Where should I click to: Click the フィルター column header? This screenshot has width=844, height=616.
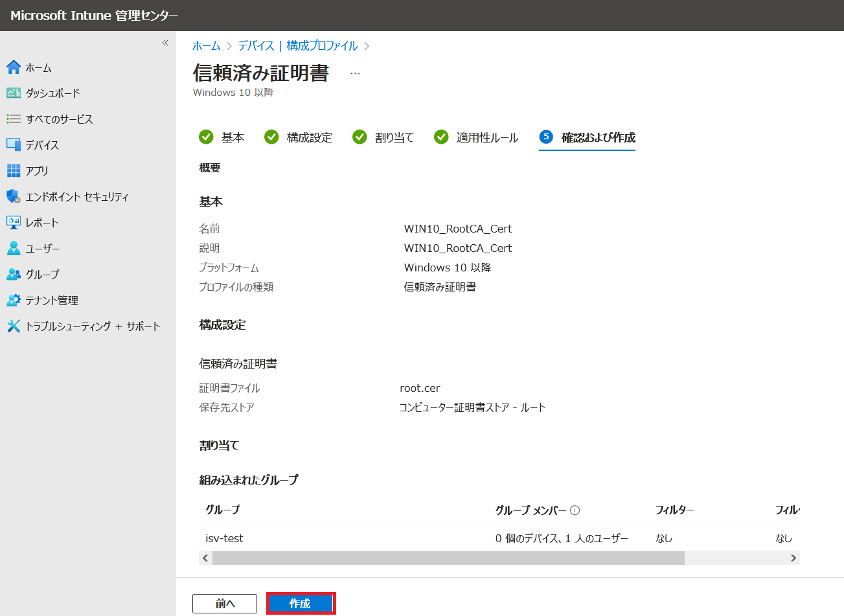tap(674, 510)
